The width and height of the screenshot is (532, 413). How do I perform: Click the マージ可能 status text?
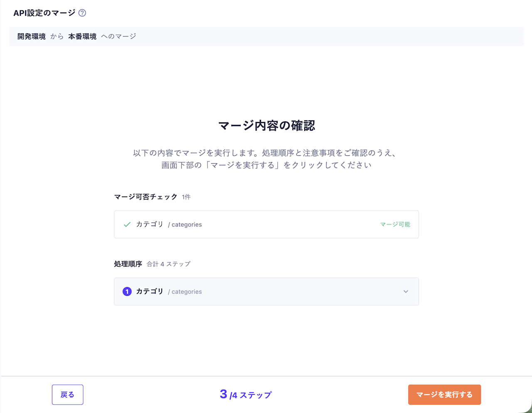(395, 224)
